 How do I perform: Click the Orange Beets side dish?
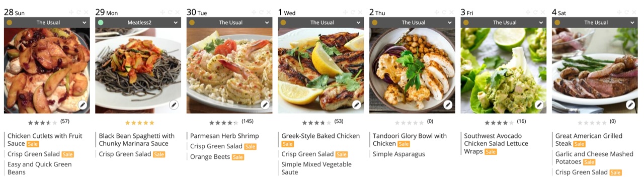[210, 157]
